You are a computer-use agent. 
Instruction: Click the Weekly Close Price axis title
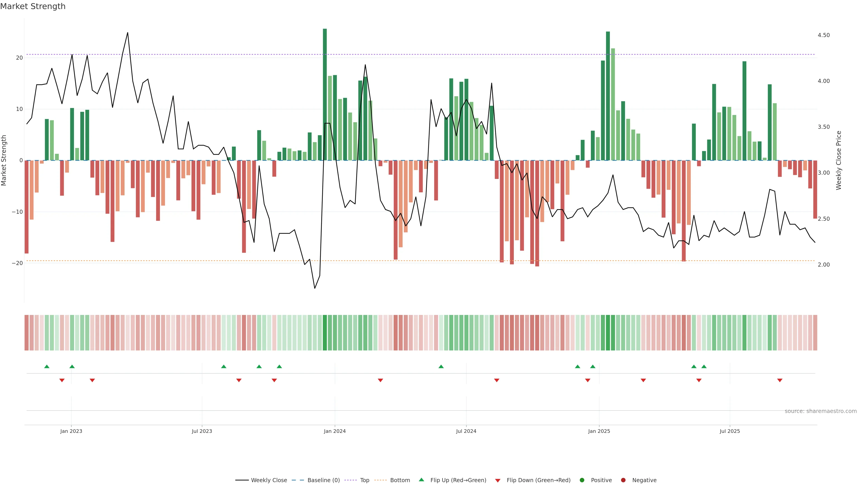[839, 160]
